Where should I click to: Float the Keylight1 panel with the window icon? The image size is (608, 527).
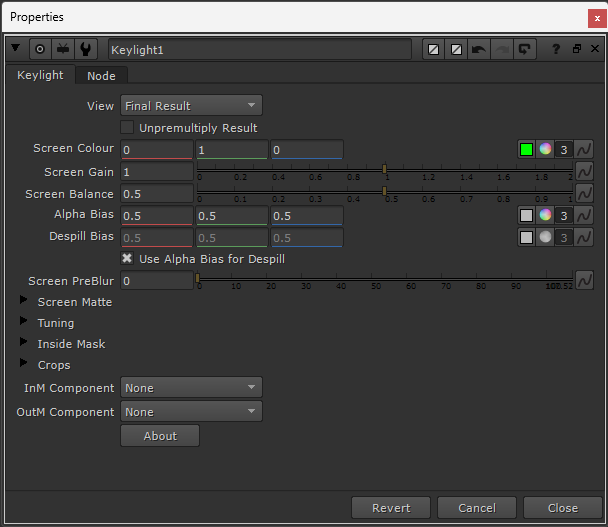pyautogui.click(x=577, y=48)
